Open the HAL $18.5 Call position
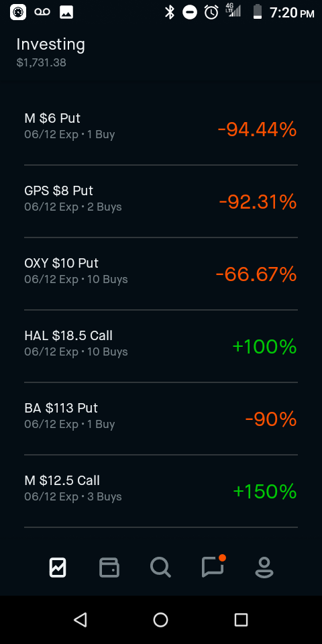The width and height of the screenshot is (322, 644). pyautogui.click(x=160, y=346)
